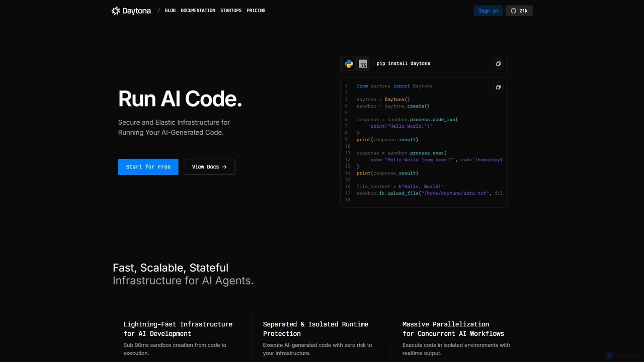Viewport: 644px width, 362px height.
Task: Click the 'Secure and Elastic Infrastructure' subtitle
Action: click(x=174, y=127)
